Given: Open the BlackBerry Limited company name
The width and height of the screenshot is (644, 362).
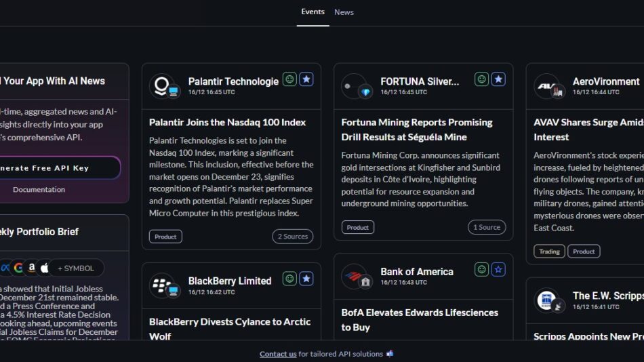Looking at the screenshot, I should click(230, 281).
